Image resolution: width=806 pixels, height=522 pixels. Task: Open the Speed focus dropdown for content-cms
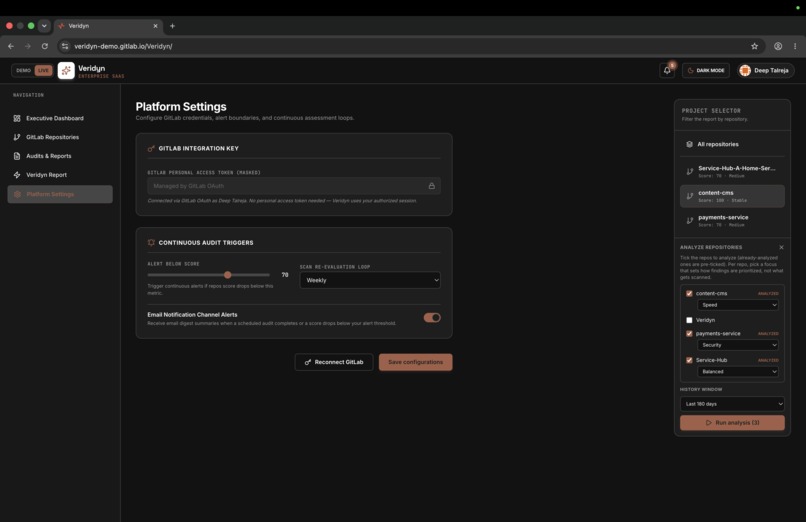pos(738,305)
